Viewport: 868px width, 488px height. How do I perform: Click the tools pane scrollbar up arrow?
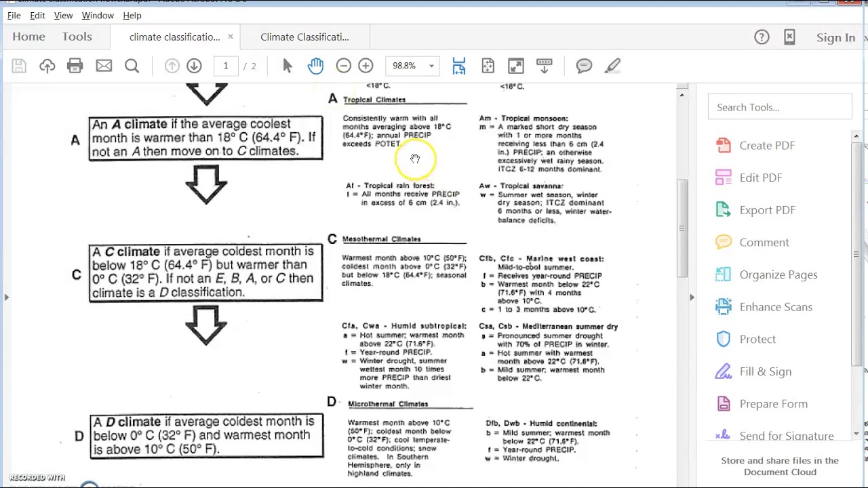coord(856,136)
